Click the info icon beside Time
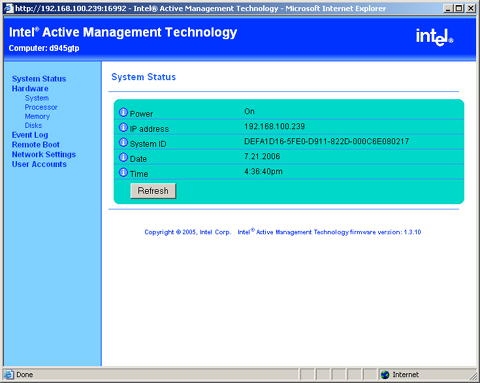This screenshot has width=480, height=383. pos(123,172)
